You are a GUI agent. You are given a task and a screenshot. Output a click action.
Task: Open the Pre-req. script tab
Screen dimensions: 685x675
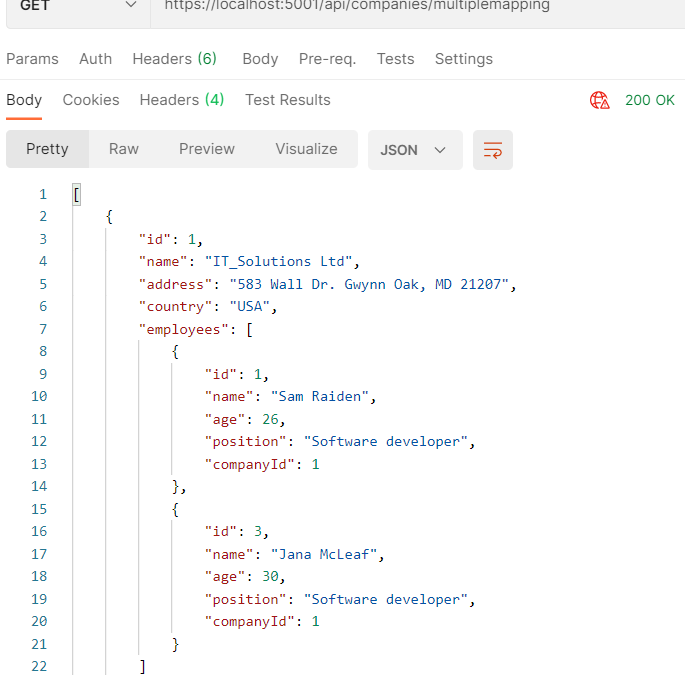pyautogui.click(x=327, y=59)
